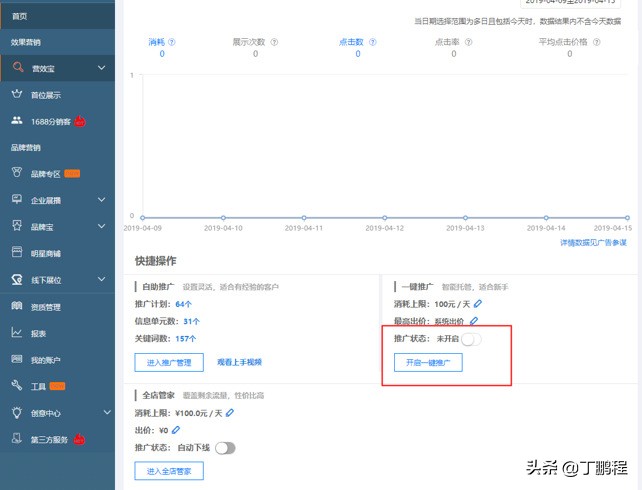Click the chart data point for 2019-04-14
Viewport: 642px width, 490px height.
tap(546, 218)
